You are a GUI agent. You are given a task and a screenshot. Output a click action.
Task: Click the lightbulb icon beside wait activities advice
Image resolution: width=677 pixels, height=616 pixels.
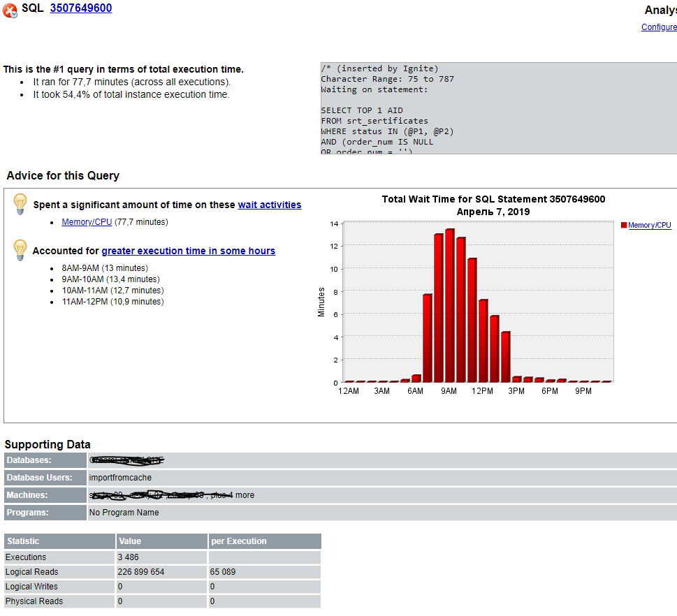point(20,204)
